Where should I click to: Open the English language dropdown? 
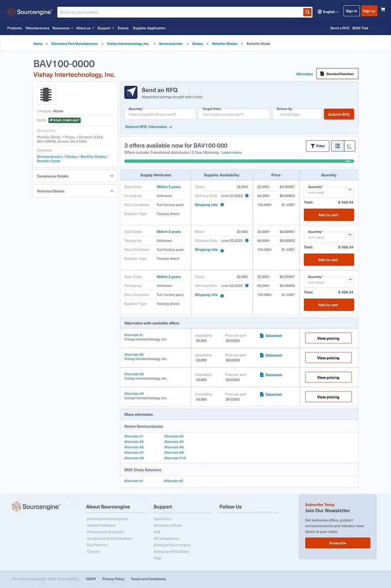328,12
